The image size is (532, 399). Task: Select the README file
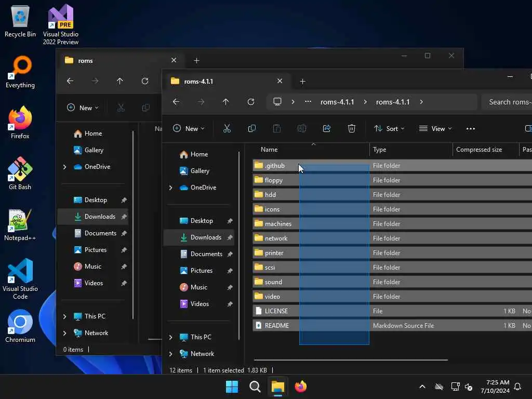point(392,326)
